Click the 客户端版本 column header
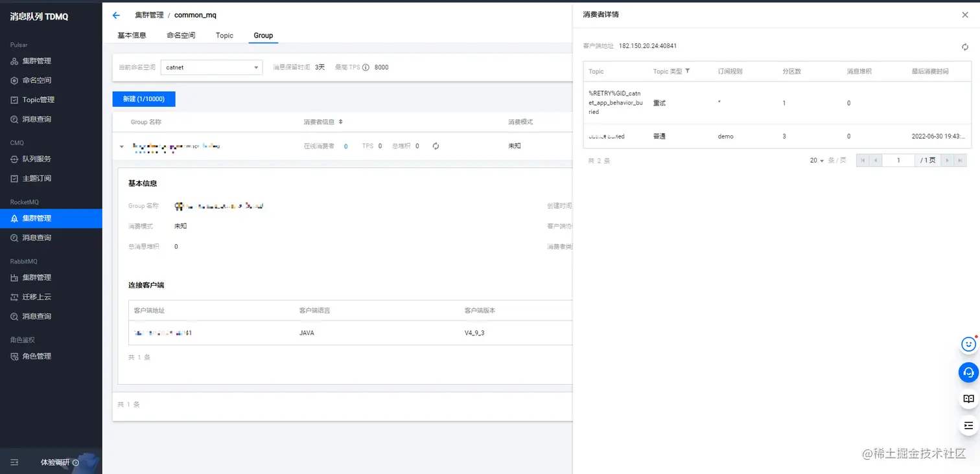The image size is (980, 474). pyautogui.click(x=480, y=311)
